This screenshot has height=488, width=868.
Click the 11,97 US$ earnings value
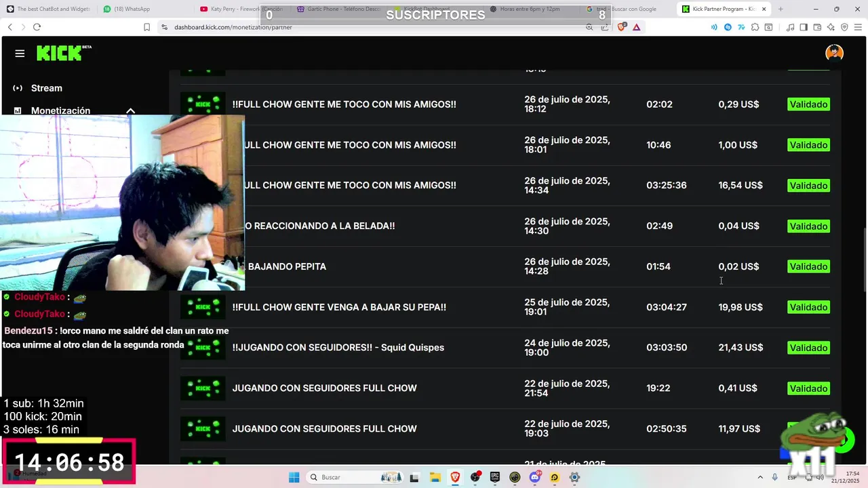739,429
